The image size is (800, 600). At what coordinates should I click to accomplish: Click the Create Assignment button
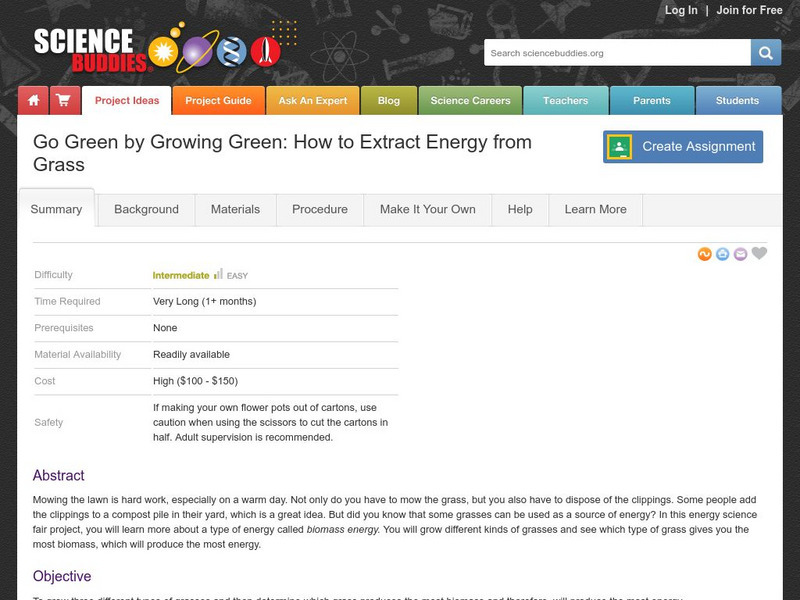click(x=683, y=147)
